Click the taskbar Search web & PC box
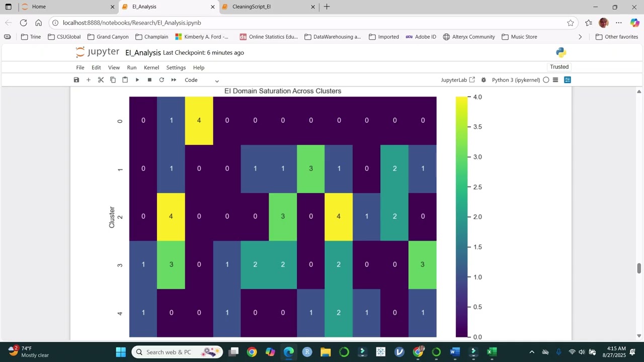The image size is (644, 362). [177, 352]
